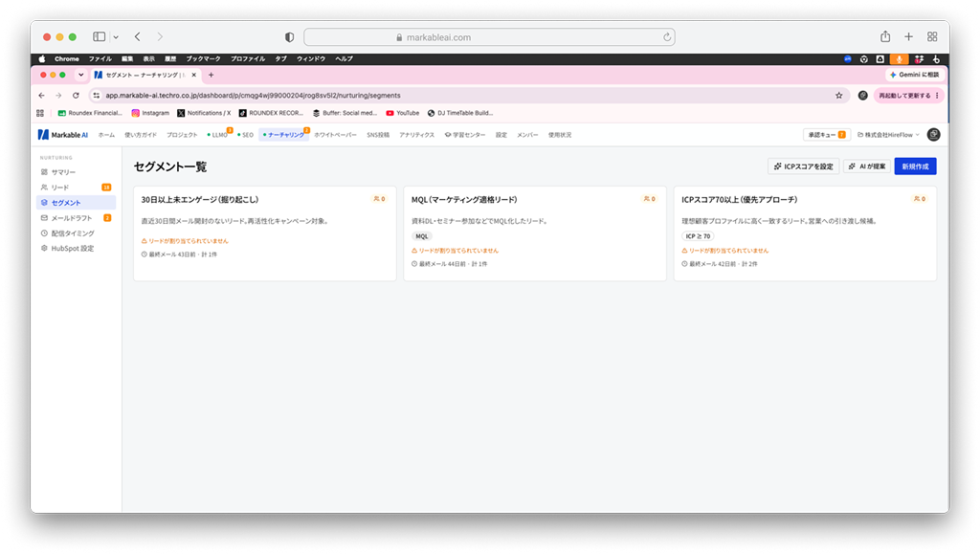Select the ナーチャリング nav tab
The height and width of the screenshot is (554, 980).
pyautogui.click(x=283, y=135)
